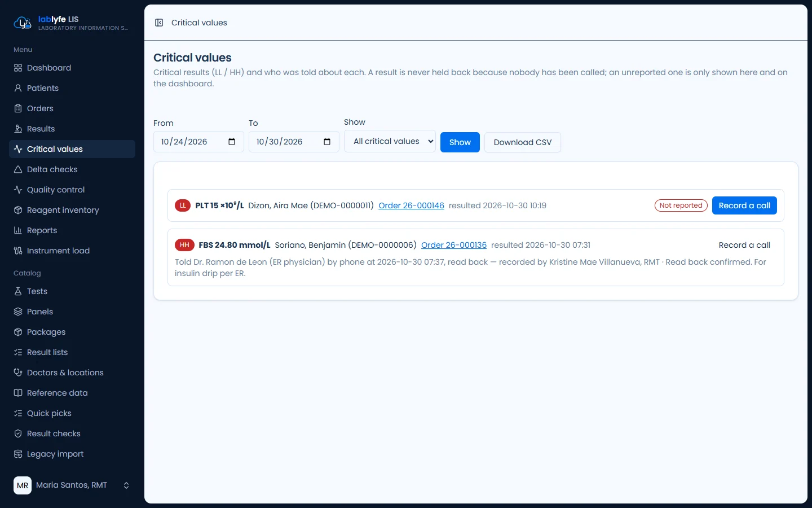Click the MR user avatar
The width and height of the screenshot is (812, 508).
(23, 485)
